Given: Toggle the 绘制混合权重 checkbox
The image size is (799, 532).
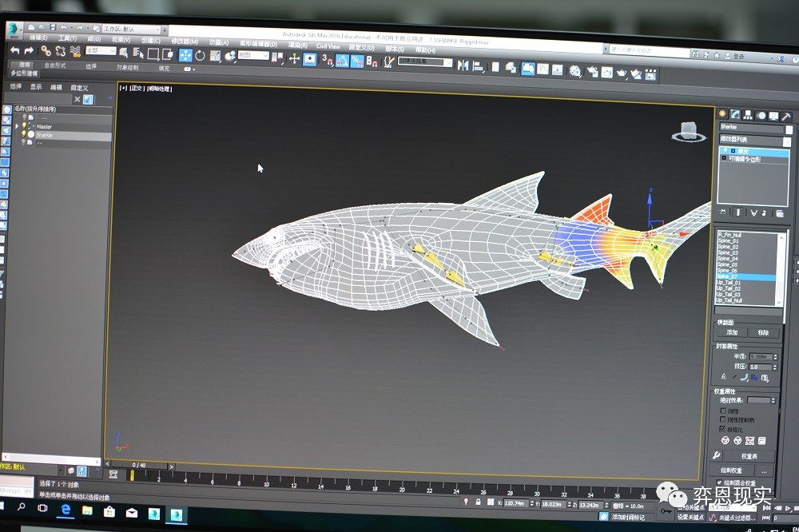Looking at the screenshot, I should (x=720, y=482).
